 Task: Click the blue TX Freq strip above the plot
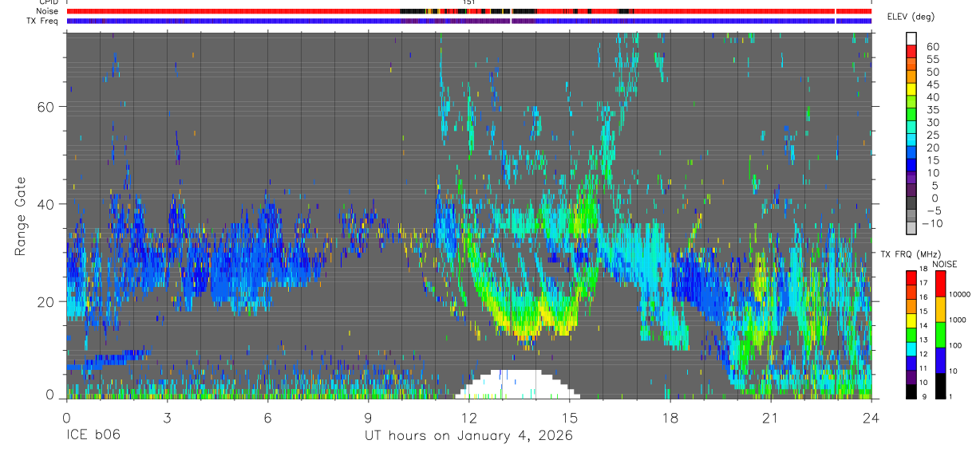coord(469,21)
